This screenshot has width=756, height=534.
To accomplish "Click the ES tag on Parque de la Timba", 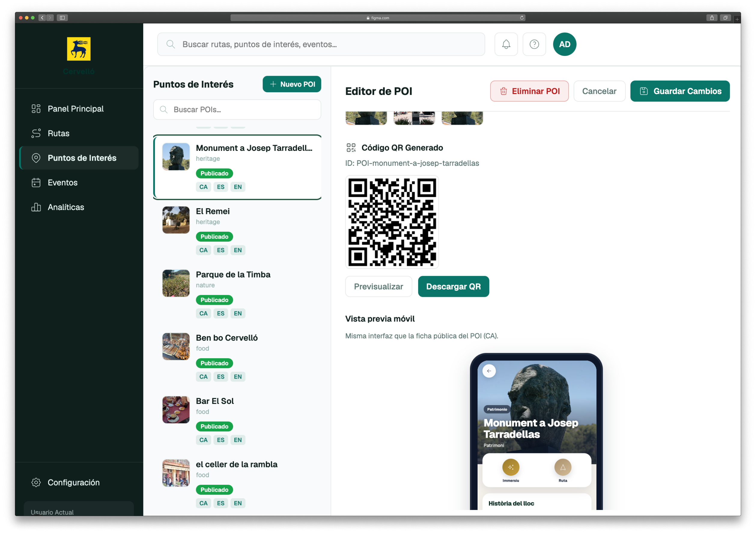I will coord(220,313).
